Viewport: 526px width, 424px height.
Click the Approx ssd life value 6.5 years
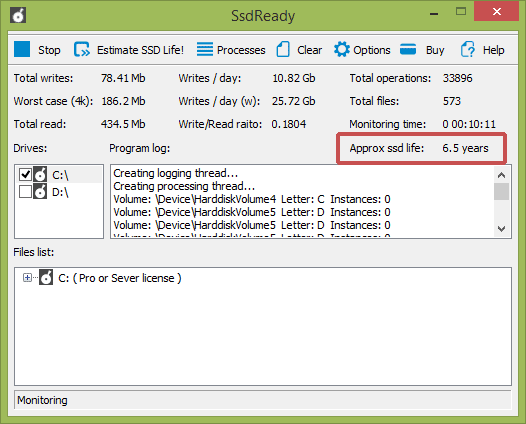pos(465,148)
